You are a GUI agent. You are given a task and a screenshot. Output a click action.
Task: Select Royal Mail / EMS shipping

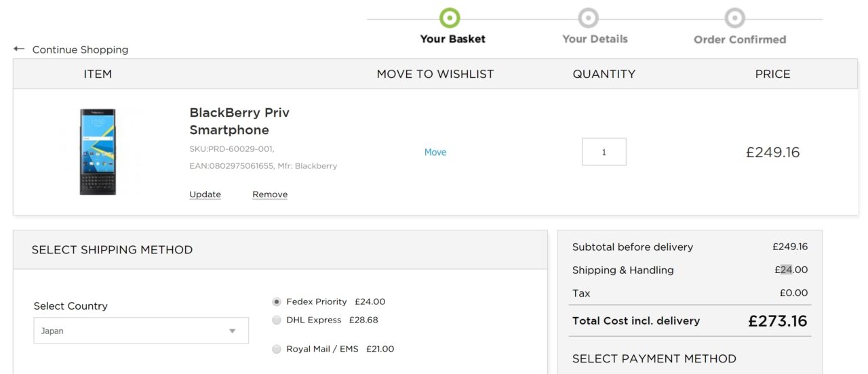coord(277,349)
